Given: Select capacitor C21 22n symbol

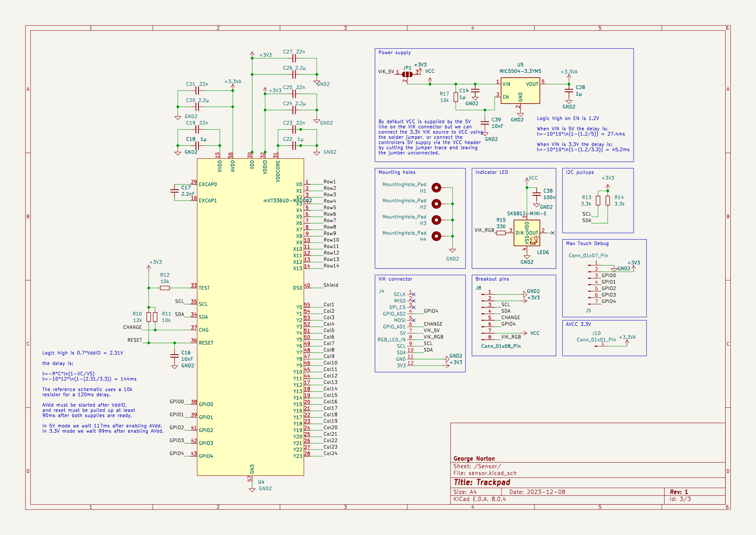Looking at the screenshot, I should click(x=197, y=91).
